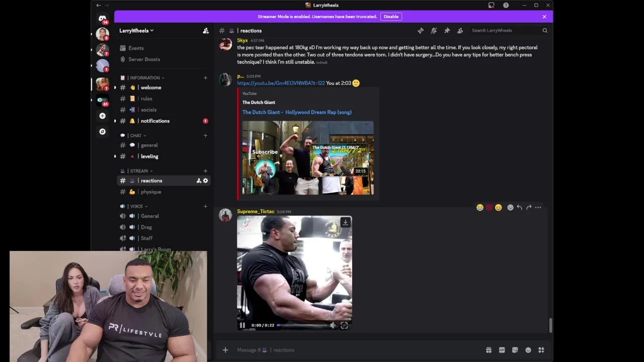Viewport: 644px width, 362px height.
Task: Open the socials channel
Action: pyautogui.click(x=164, y=110)
